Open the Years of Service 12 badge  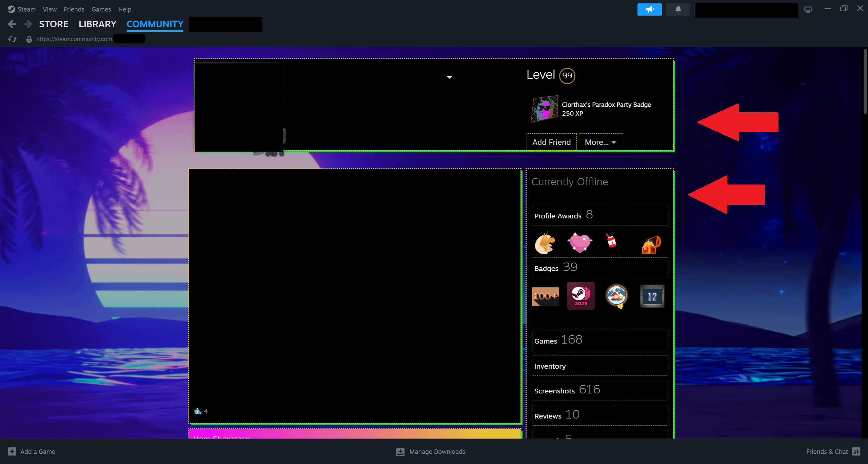(652, 296)
